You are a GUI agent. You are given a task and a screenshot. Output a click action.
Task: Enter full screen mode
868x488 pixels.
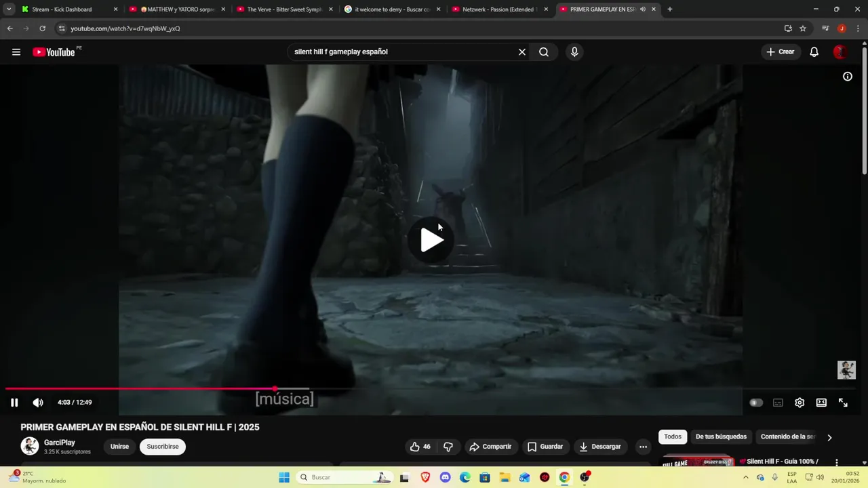(x=843, y=403)
